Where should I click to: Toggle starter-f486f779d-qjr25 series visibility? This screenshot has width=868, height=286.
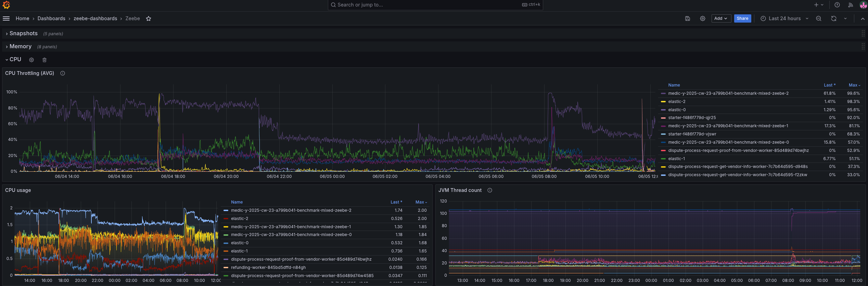coord(692,118)
